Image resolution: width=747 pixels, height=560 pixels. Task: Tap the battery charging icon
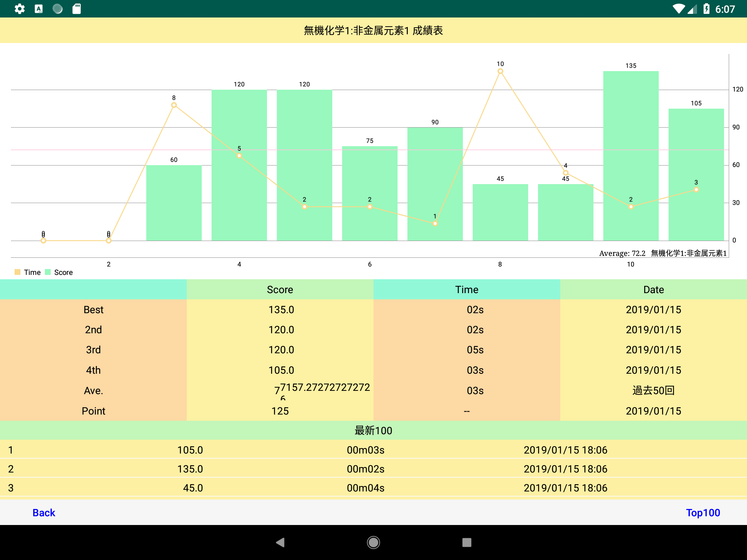coord(707,9)
